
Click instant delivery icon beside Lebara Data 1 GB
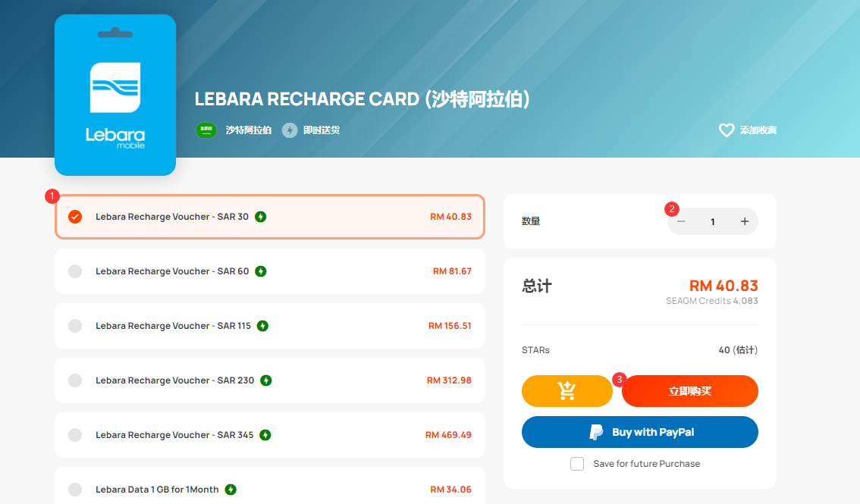[231, 490]
